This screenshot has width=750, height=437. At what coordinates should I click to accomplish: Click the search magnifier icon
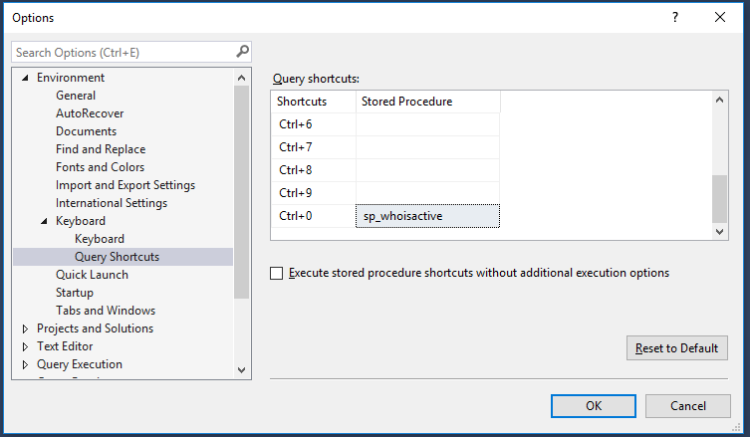click(x=242, y=51)
